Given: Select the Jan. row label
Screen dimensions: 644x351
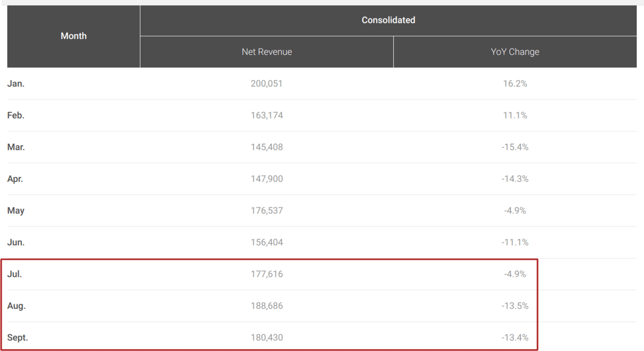Looking at the screenshot, I should 16,84.
